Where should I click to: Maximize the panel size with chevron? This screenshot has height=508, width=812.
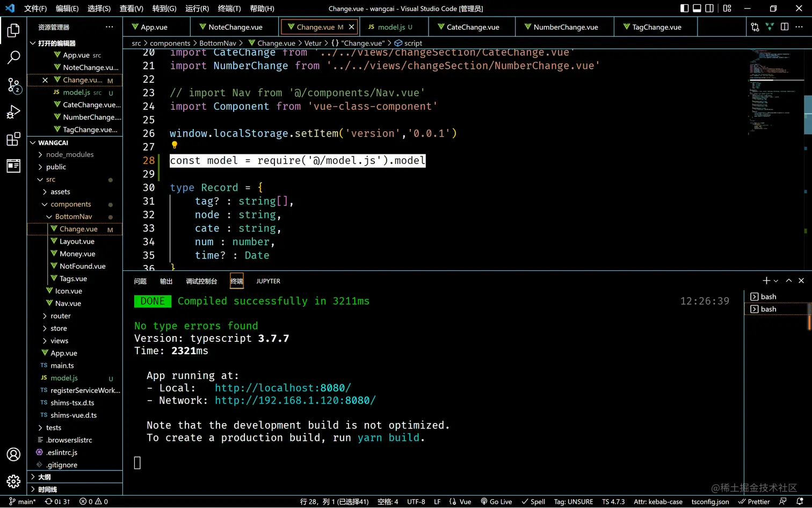click(789, 281)
